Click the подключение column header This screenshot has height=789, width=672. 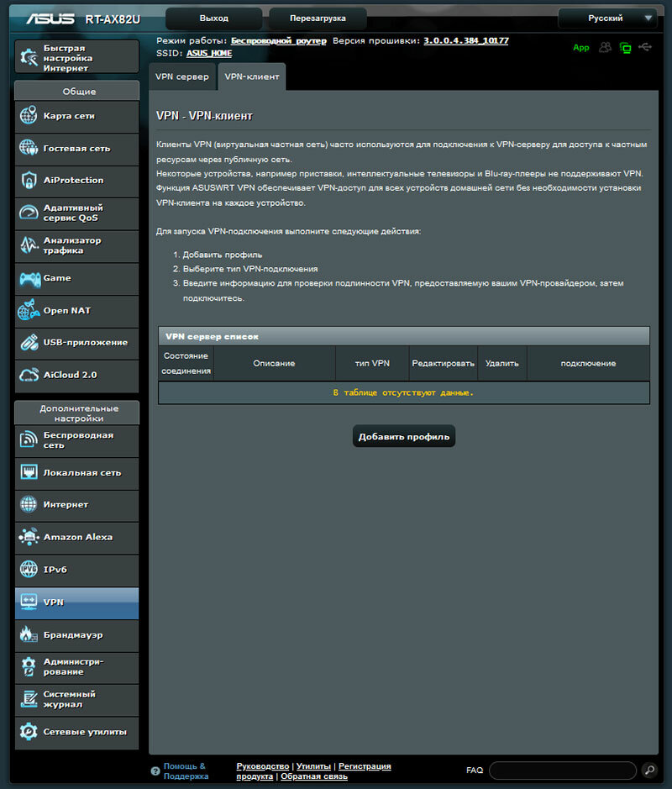click(588, 363)
